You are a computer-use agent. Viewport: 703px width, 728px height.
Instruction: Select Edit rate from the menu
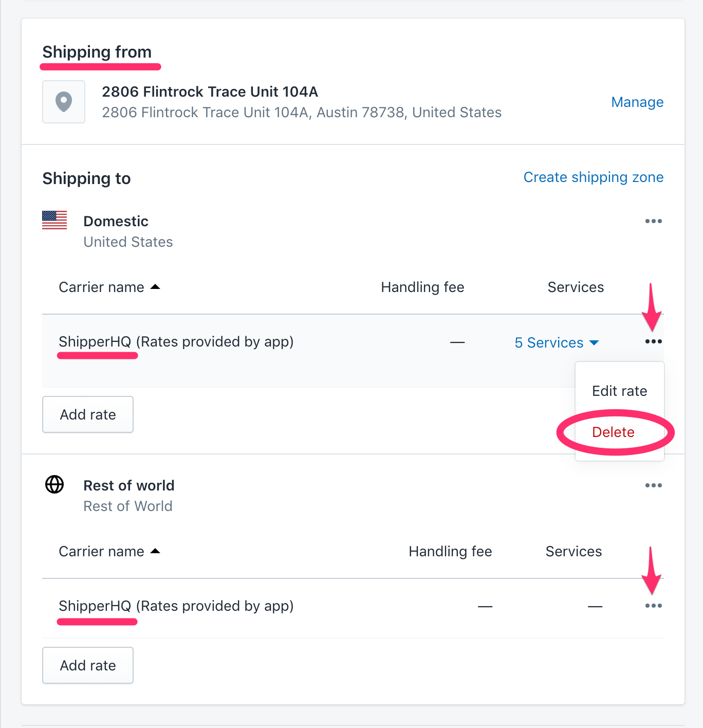[x=619, y=391]
